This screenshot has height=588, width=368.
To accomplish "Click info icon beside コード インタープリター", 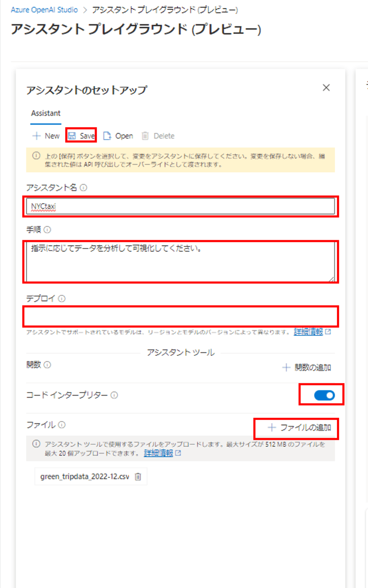I will tap(114, 395).
